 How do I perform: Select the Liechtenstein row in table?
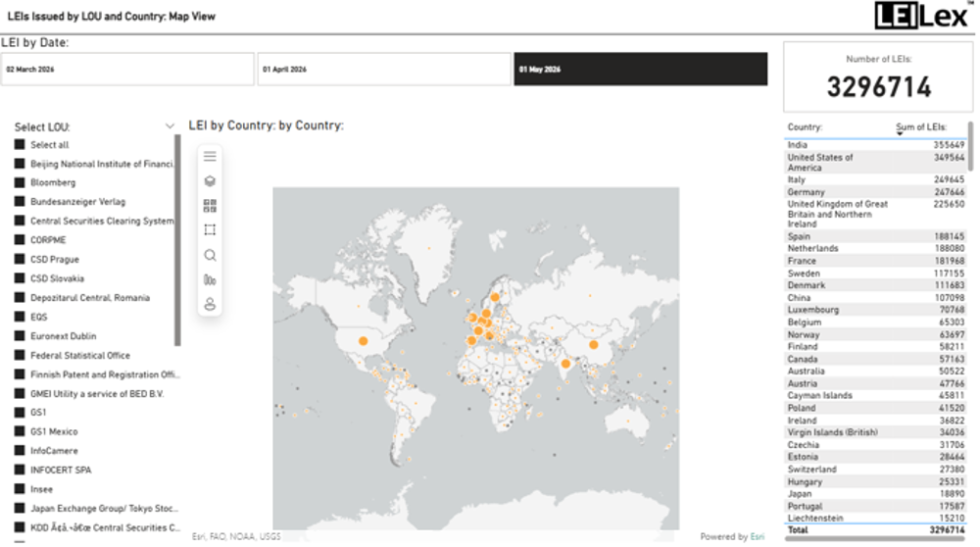[x=875, y=519]
